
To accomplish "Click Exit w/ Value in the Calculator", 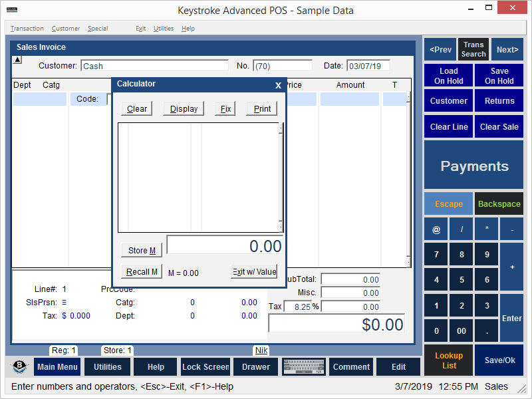I will (x=254, y=272).
